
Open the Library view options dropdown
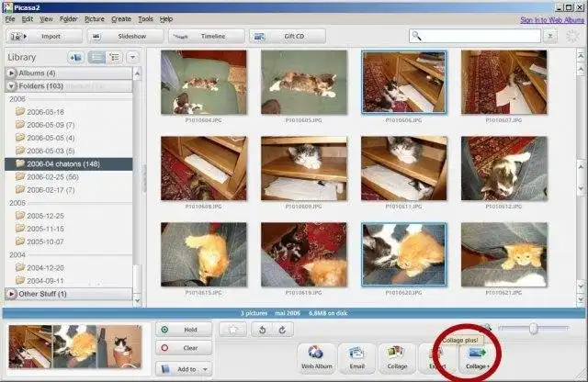pos(132,57)
